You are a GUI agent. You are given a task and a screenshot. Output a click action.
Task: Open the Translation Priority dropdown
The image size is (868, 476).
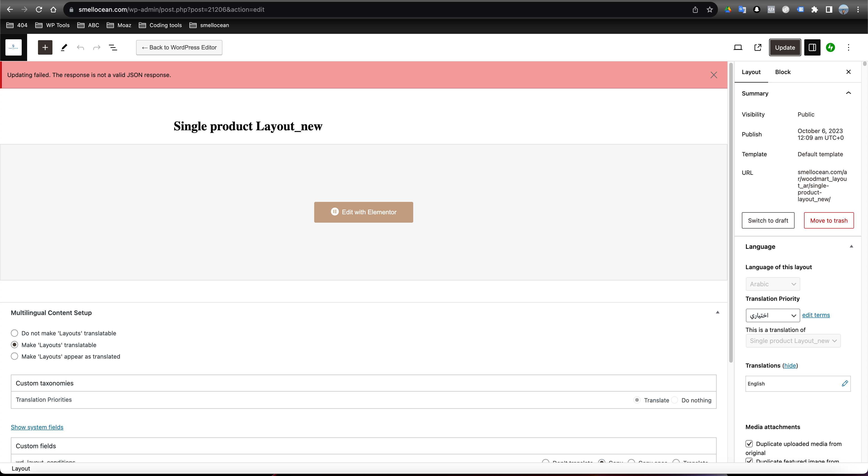pyautogui.click(x=773, y=315)
